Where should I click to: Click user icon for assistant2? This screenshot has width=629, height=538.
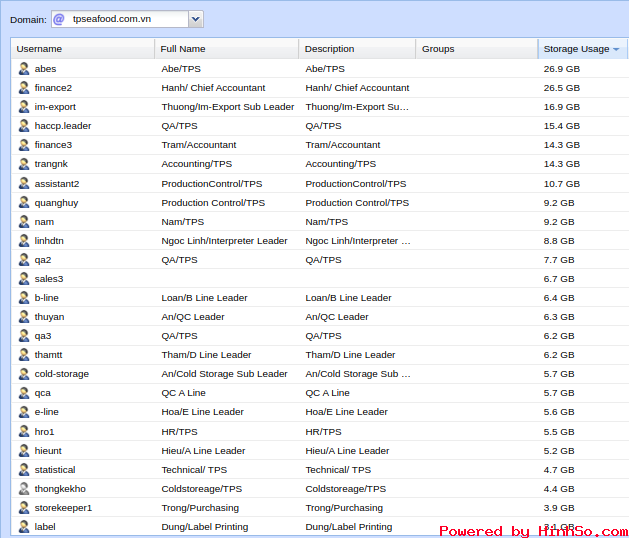point(24,183)
